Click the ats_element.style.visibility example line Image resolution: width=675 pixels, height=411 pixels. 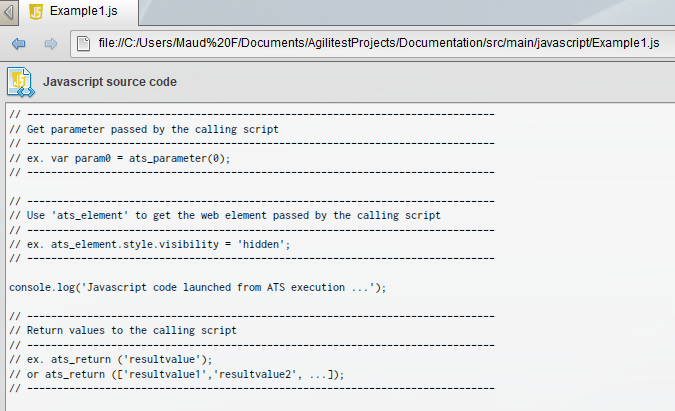150,244
